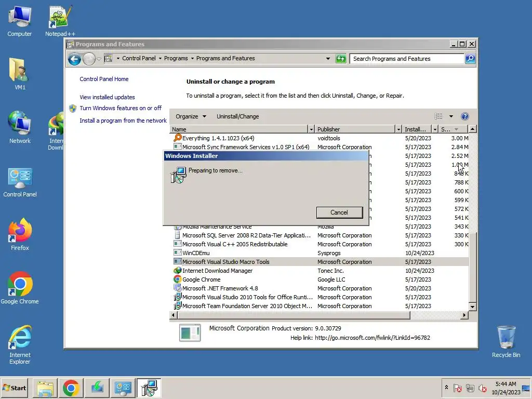This screenshot has height=399, width=532.
Task: Select Microsoft Sync Framework Services row
Action: coord(320,147)
